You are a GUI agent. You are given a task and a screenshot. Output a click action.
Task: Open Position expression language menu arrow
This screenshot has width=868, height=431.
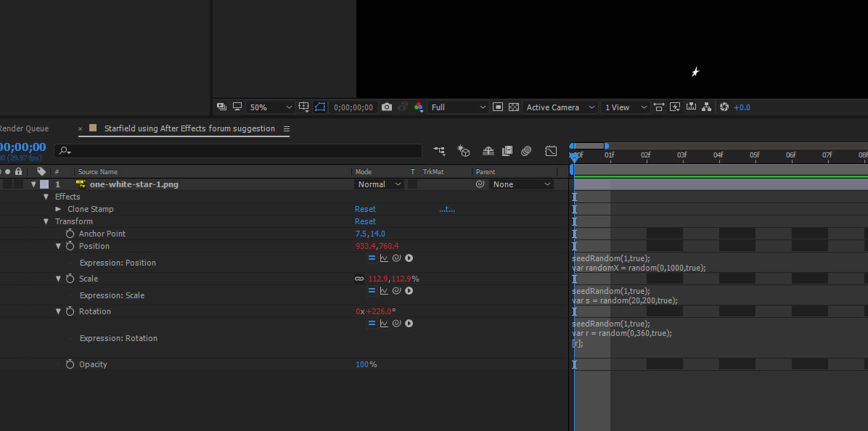pos(409,258)
